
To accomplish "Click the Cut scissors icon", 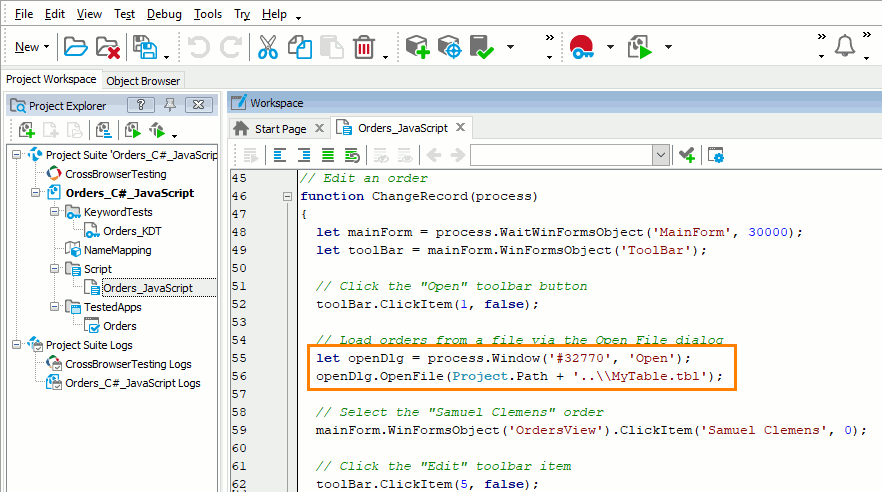I will click(268, 47).
